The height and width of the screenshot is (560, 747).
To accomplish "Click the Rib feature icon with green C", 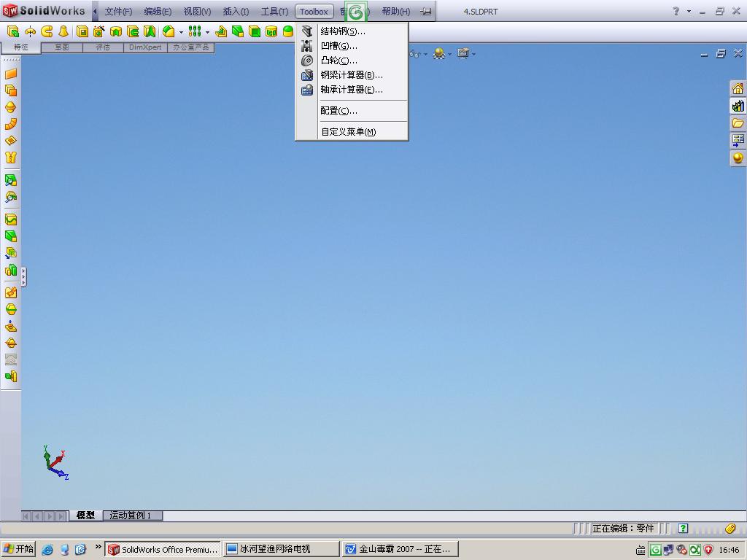I will [x=133, y=32].
